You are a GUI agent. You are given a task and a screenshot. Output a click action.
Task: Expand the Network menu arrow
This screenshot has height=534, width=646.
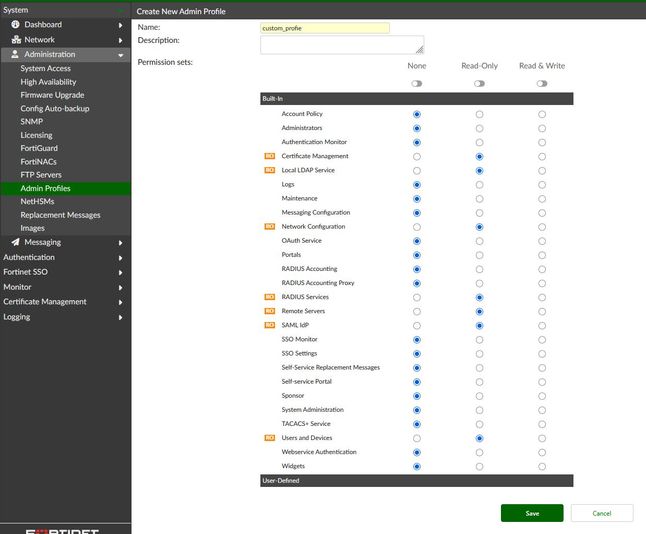[120, 40]
